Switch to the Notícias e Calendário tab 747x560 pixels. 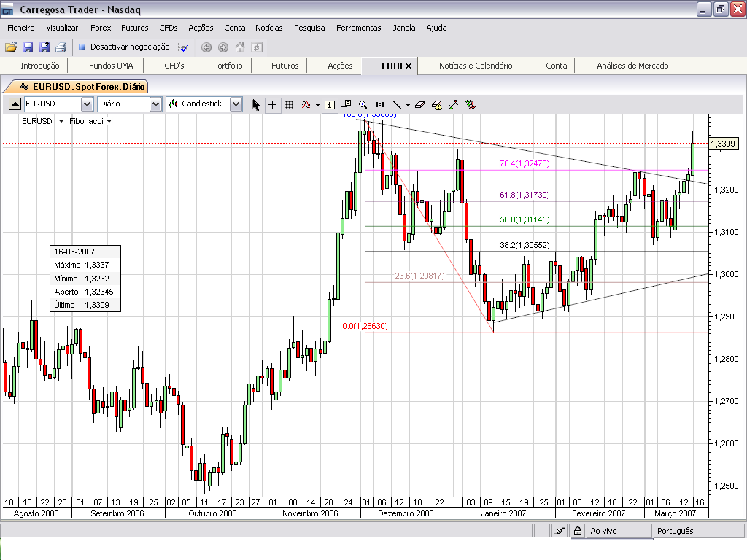(476, 66)
